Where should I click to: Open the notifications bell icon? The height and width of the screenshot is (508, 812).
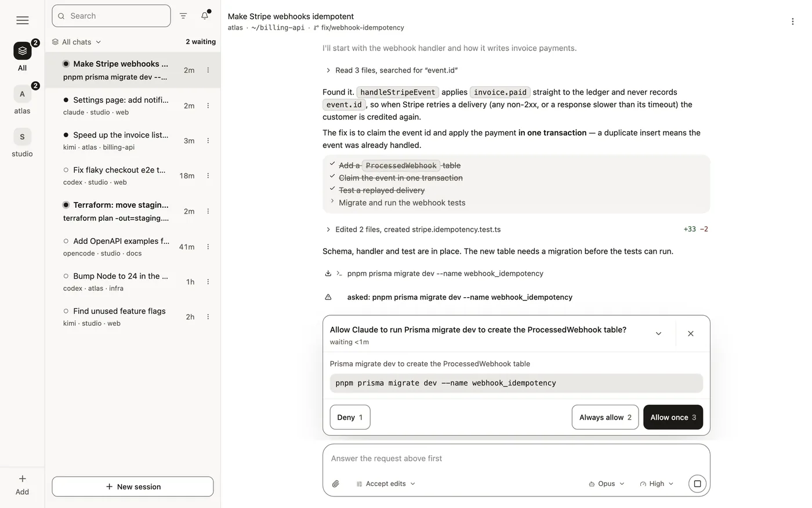click(205, 16)
